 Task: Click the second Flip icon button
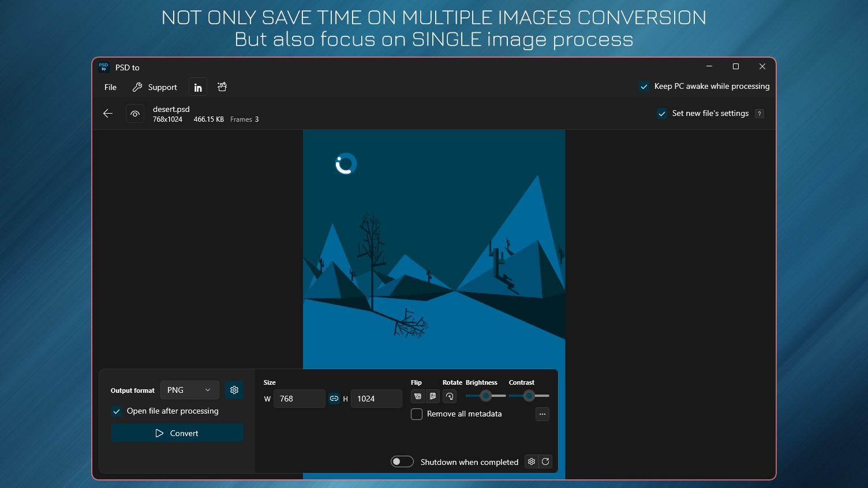[433, 396]
